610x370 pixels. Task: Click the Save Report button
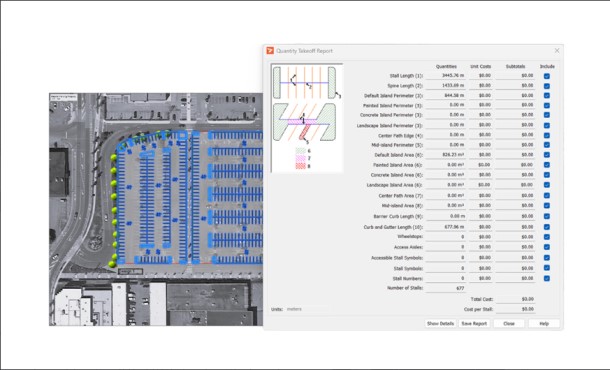click(x=474, y=324)
